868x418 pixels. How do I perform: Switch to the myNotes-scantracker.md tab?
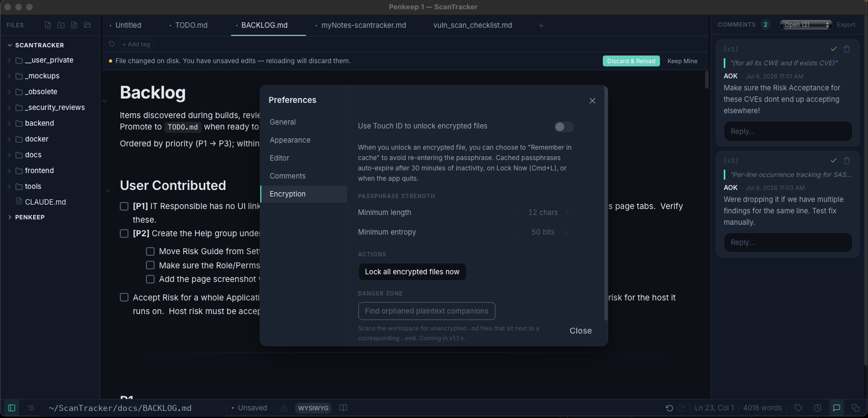coord(364,25)
